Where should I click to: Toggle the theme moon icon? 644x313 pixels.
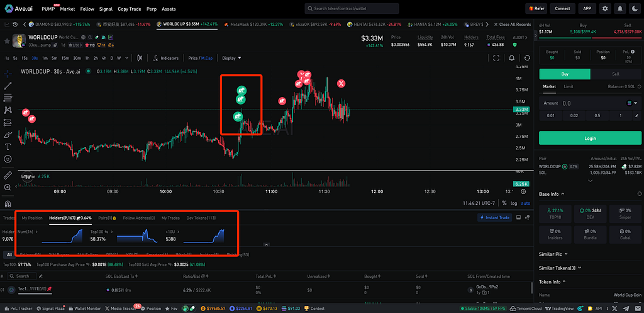[635, 8]
